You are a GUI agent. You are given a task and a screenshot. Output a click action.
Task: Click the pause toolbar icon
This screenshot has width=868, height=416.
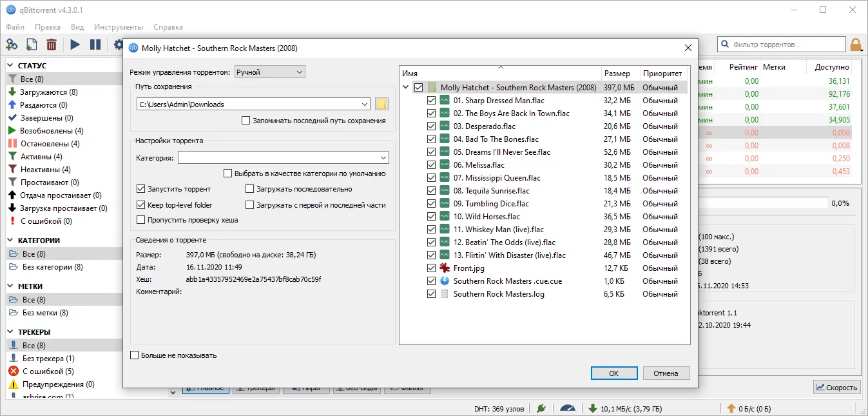95,45
